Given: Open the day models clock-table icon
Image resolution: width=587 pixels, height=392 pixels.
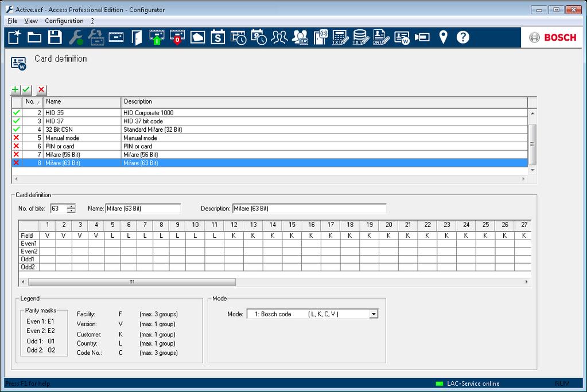Looking at the screenshot, I should [x=239, y=37].
